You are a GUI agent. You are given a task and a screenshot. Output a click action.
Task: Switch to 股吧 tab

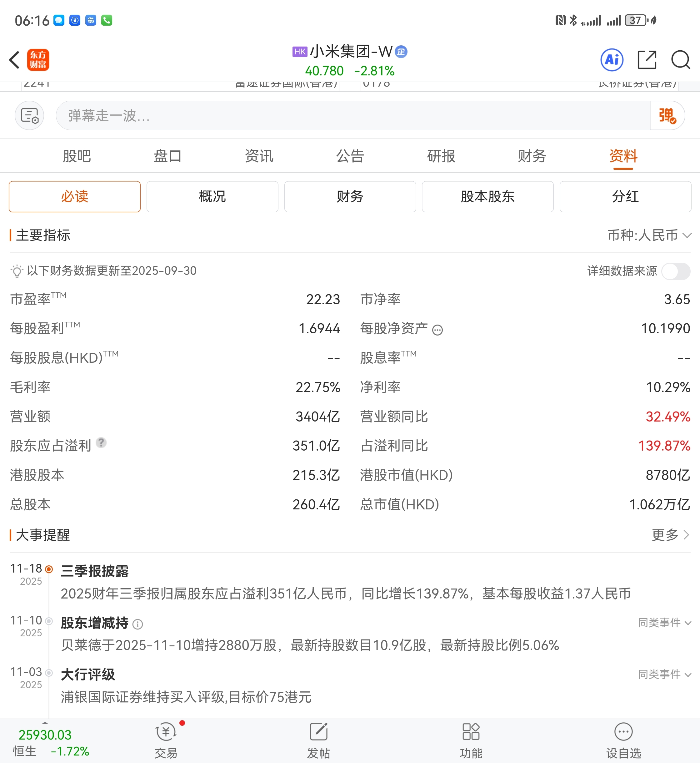tap(77, 156)
